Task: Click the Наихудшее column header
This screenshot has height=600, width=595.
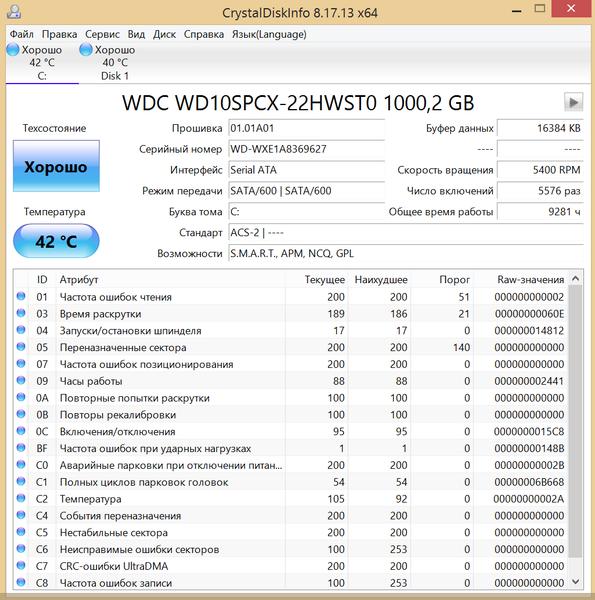Action: [x=379, y=279]
